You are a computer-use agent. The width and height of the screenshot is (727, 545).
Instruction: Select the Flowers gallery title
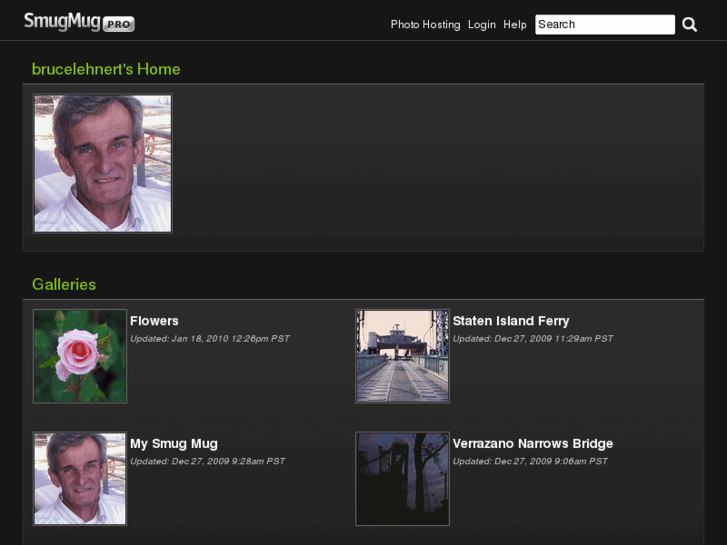click(x=154, y=321)
